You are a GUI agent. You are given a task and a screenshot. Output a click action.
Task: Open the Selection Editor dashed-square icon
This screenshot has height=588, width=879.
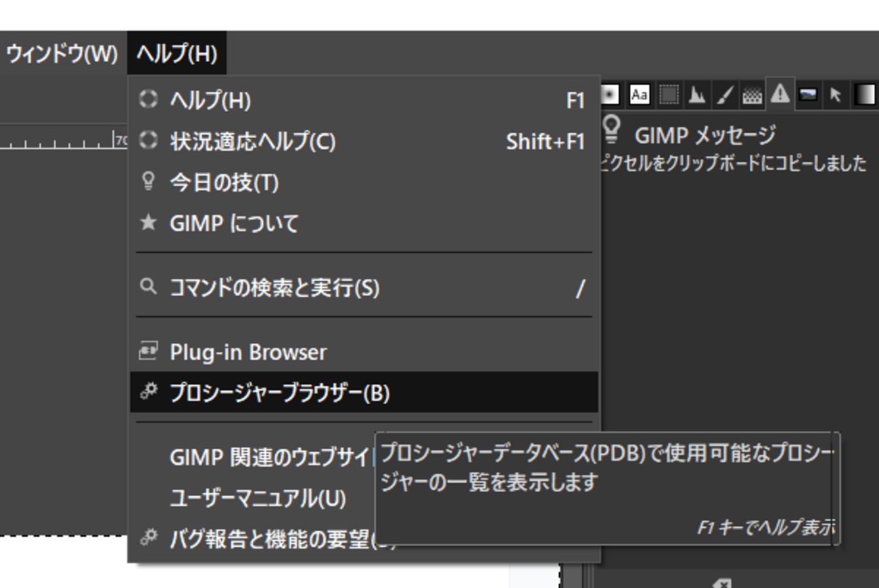coord(668,95)
